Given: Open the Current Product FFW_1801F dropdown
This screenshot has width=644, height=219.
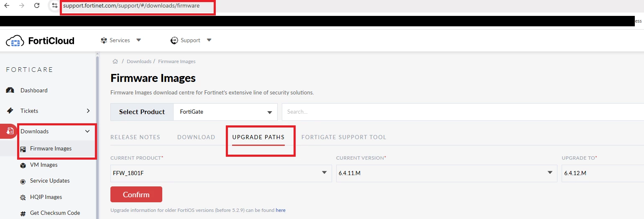Looking at the screenshot, I should pyautogui.click(x=221, y=173).
